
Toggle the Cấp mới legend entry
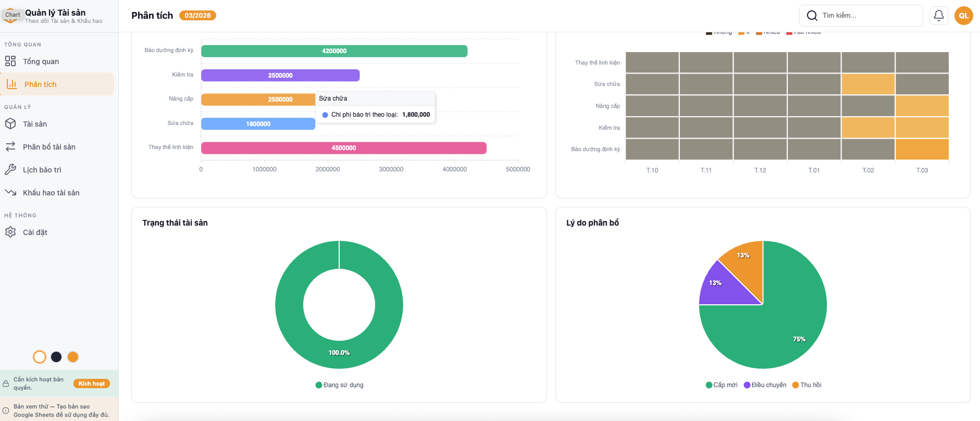(722, 385)
